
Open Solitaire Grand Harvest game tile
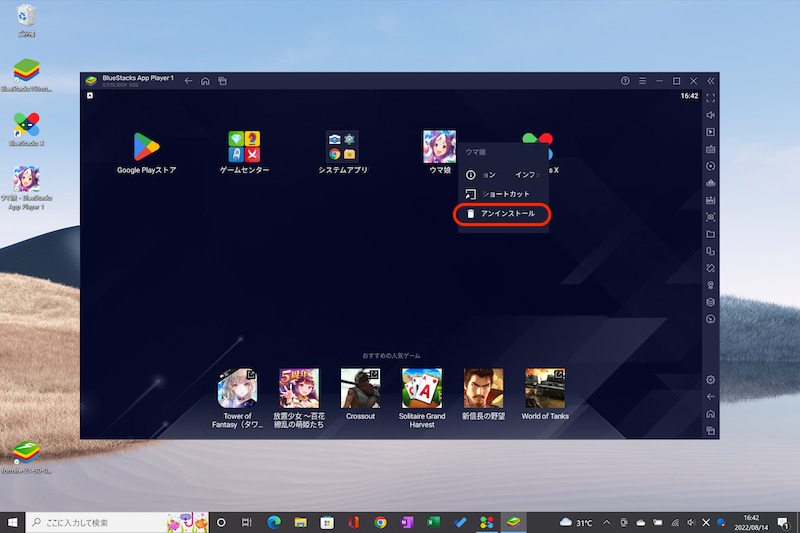tap(422, 388)
